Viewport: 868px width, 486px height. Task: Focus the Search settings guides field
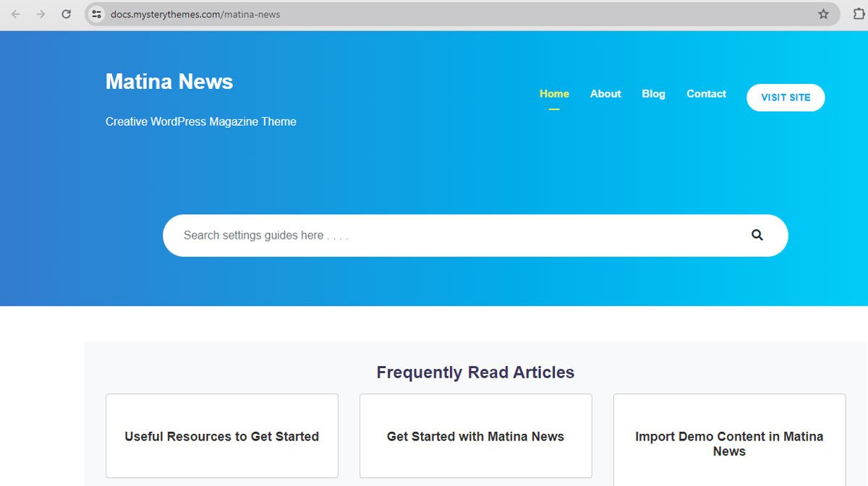(475, 235)
